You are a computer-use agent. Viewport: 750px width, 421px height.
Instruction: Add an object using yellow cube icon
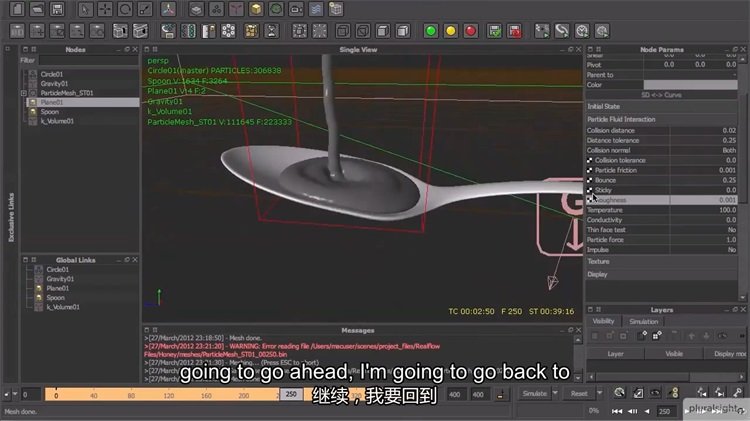coord(256,9)
